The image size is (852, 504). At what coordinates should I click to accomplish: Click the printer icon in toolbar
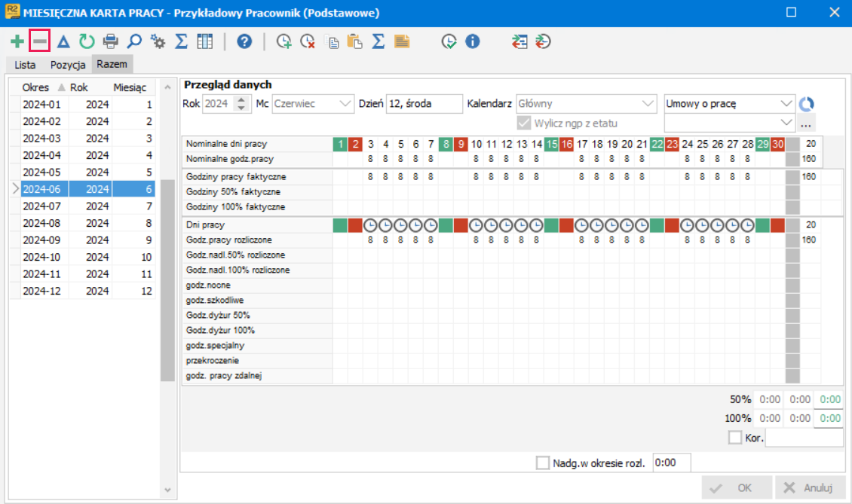click(111, 41)
